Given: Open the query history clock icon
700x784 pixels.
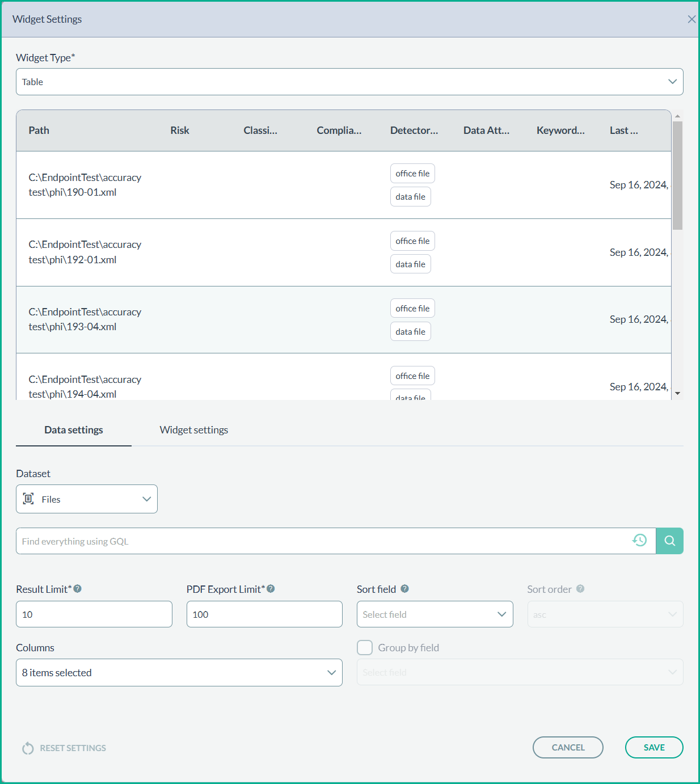Looking at the screenshot, I should [x=639, y=541].
